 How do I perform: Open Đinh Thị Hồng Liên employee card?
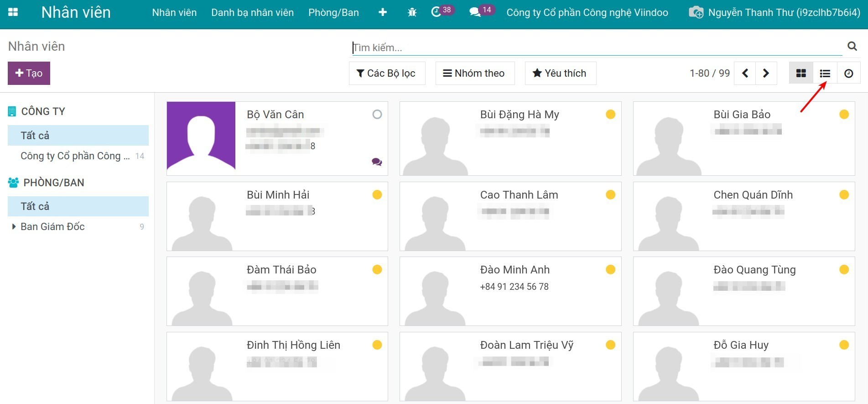tap(277, 367)
